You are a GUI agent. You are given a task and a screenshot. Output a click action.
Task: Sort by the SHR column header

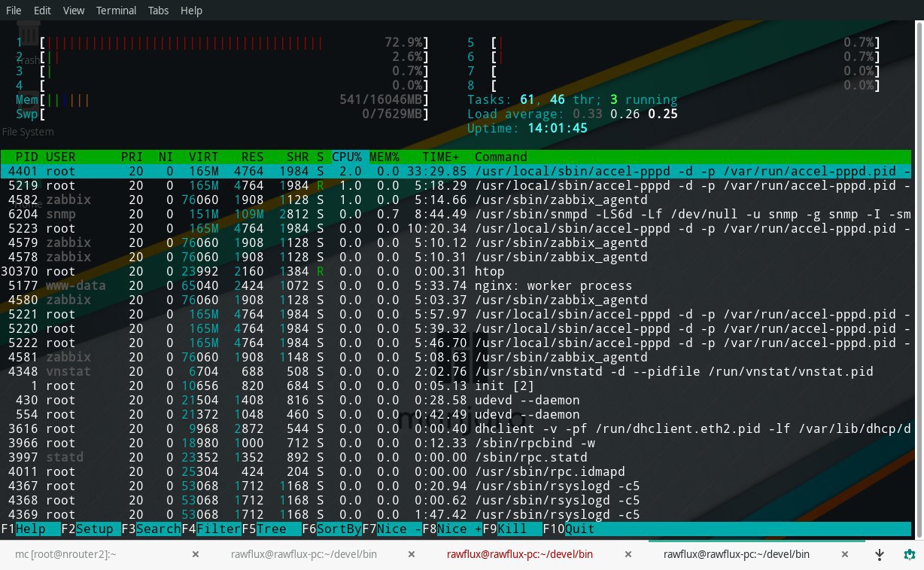click(x=298, y=157)
